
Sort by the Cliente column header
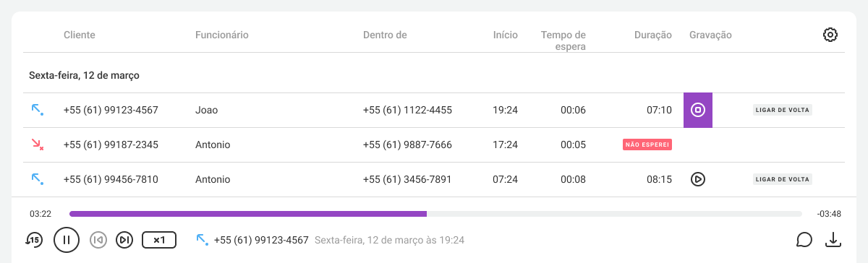pyautogui.click(x=80, y=35)
